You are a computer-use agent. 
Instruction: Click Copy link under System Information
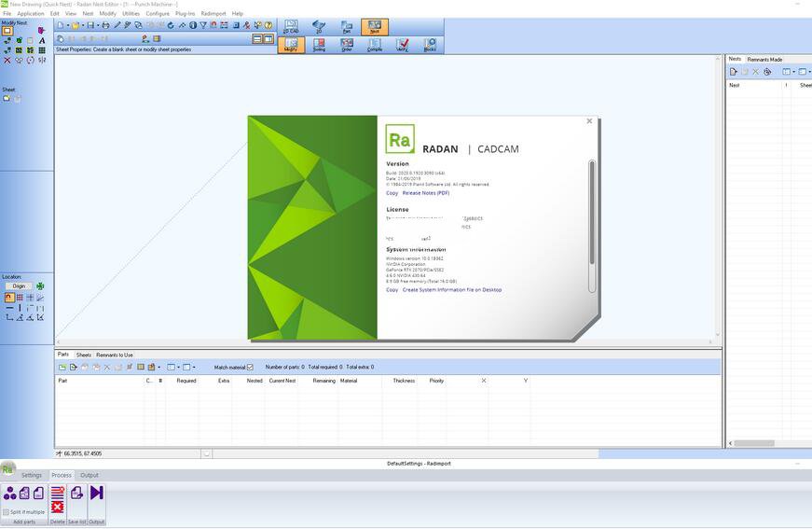coord(392,289)
